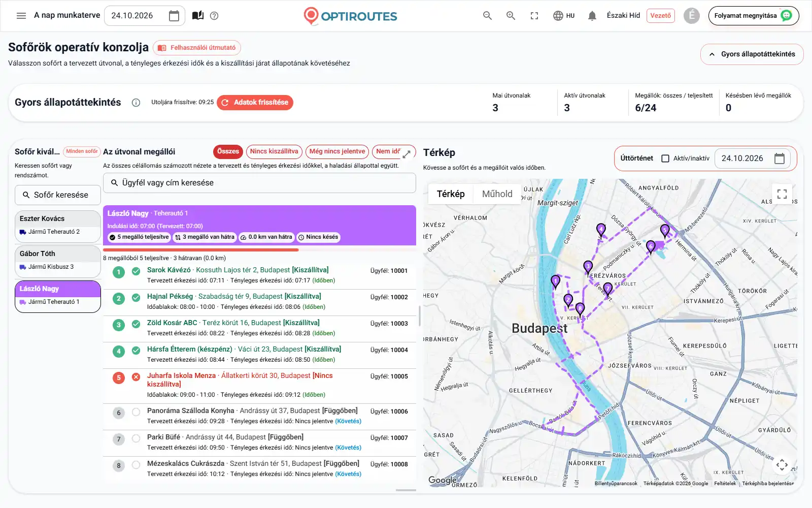
Task: Switch map to Műhold view
Action: click(x=497, y=194)
